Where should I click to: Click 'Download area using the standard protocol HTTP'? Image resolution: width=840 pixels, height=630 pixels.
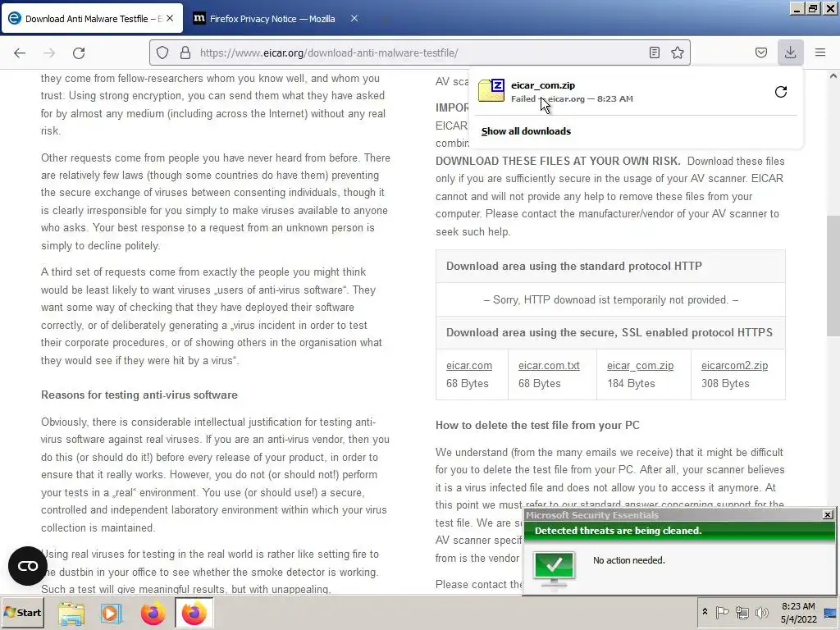(x=573, y=266)
